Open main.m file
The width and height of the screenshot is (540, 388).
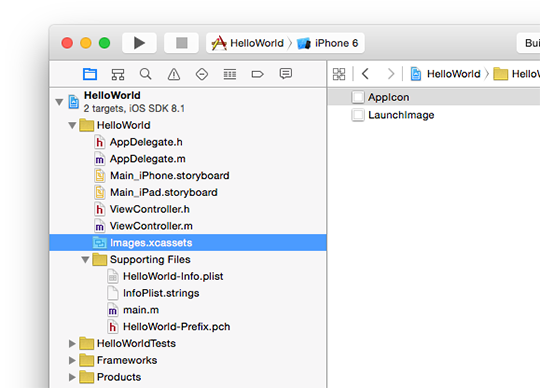188,310
